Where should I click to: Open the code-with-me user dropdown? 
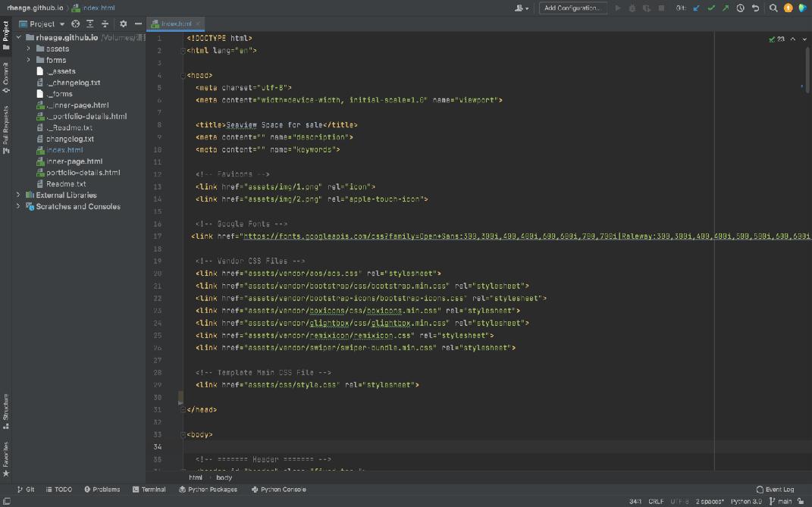(521, 8)
